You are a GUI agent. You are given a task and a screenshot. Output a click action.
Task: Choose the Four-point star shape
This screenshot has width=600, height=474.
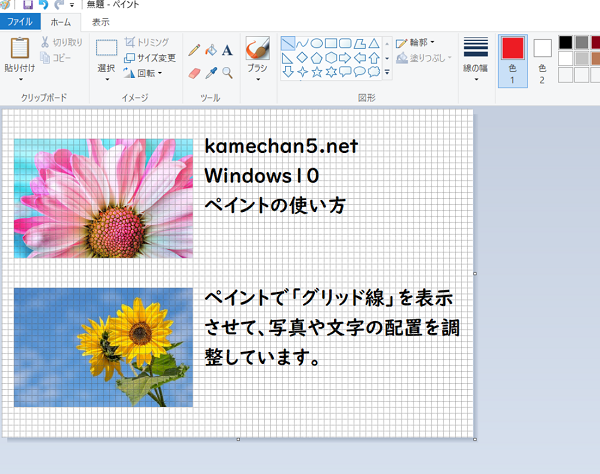coord(302,72)
